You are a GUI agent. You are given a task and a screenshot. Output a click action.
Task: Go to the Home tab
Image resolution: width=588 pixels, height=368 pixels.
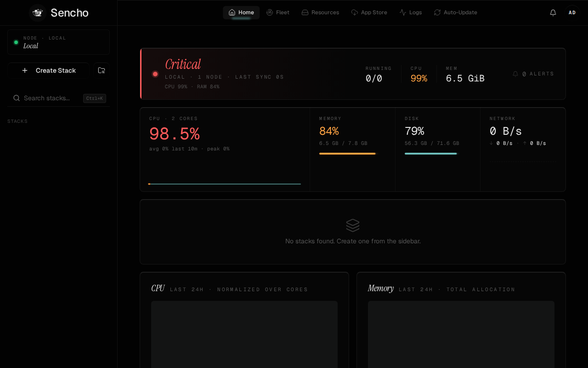tap(241, 12)
